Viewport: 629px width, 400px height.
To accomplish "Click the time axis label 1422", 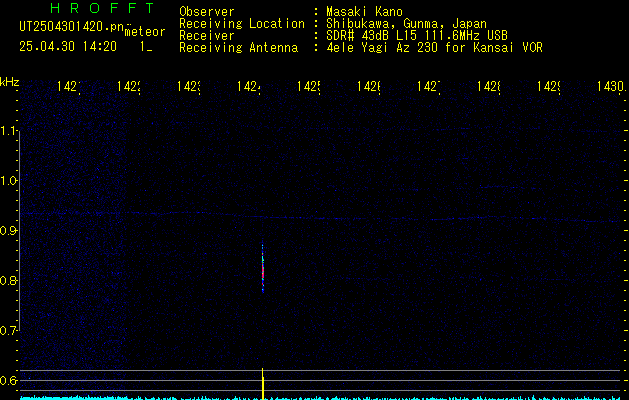I will click(128, 86).
